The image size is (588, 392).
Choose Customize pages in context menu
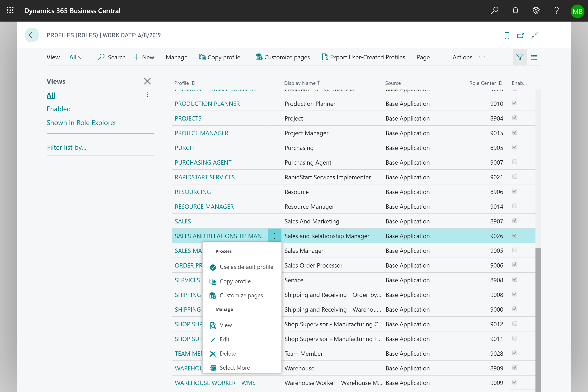coord(236,295)
